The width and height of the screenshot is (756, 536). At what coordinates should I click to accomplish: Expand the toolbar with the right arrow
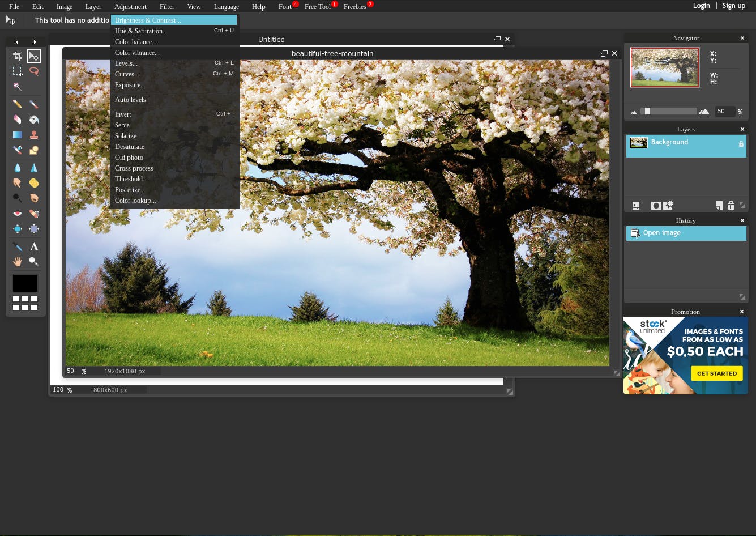pos(35,42)
